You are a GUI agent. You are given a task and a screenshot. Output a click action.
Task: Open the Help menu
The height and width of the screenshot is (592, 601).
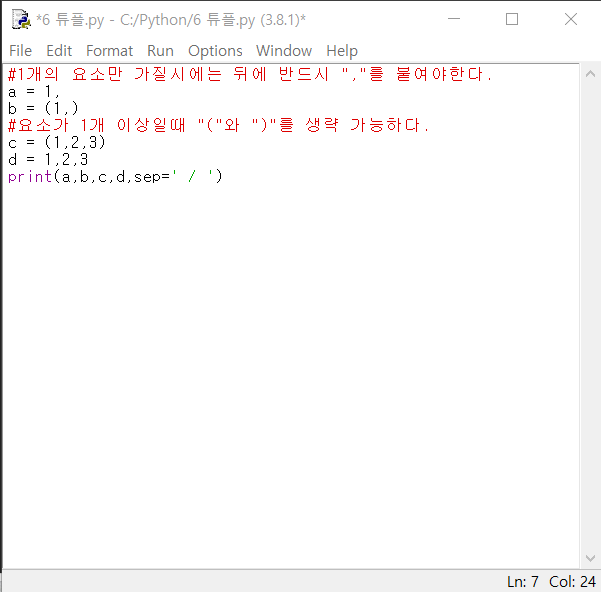[x=342, y=51]
